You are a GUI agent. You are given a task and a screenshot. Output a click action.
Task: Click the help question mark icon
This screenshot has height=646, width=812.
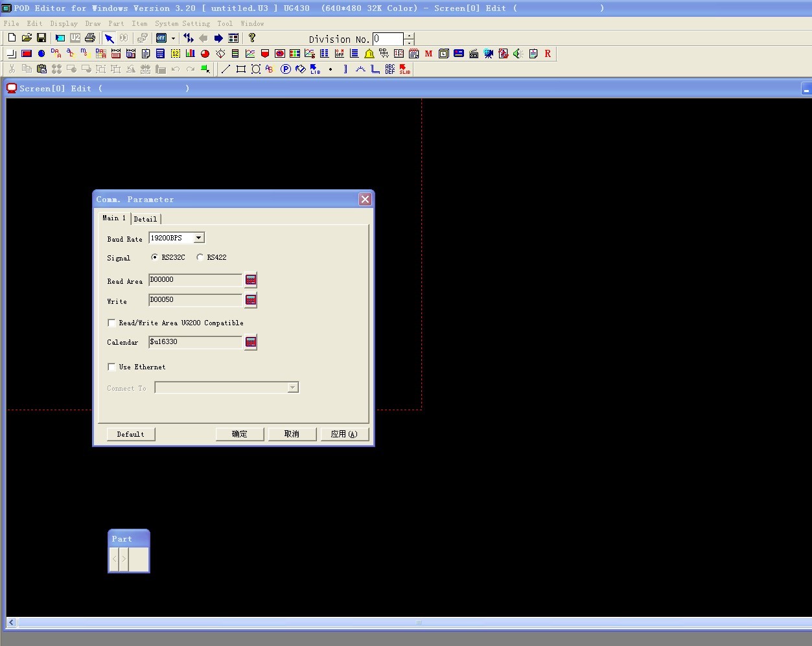point(252,38)
